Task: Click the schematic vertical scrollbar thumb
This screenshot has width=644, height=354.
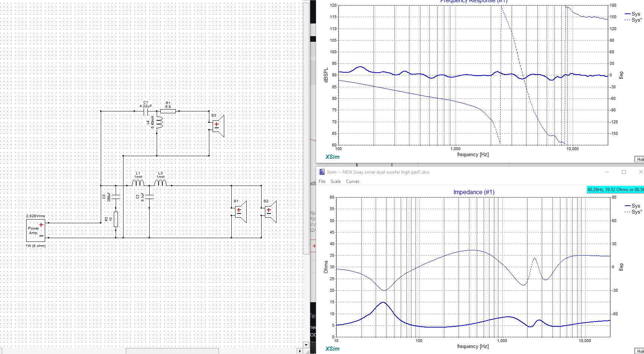Action: click(306, 129)
